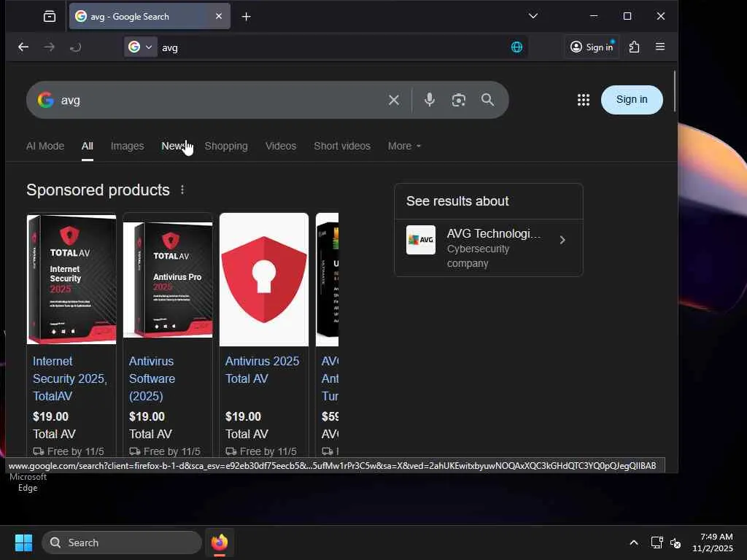747x560 pixels.
Task: Open Antivirus Software (2025) product link
Action: pyautogui.click(x=152, y=378)
